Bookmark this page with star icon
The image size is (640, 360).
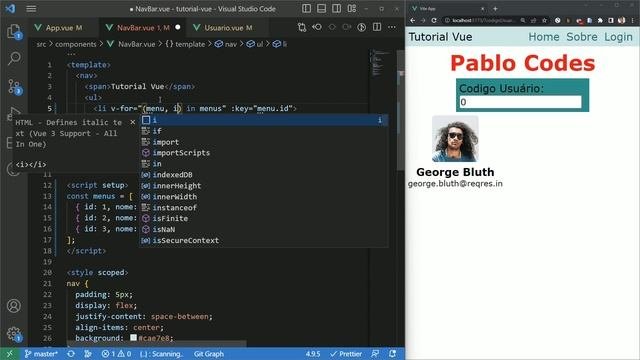point(544,20)
